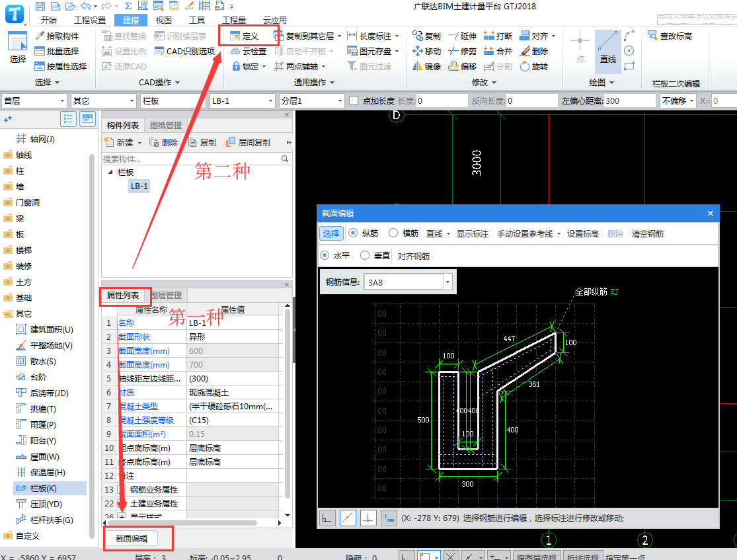Click the 云检查 cloud check tool
The image size is (737, 560).
pyautogui.click(x=249, y=52)
